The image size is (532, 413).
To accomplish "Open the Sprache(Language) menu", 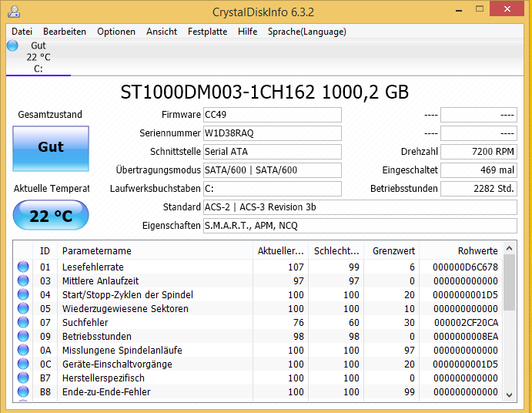I will (x=306, y=32).
